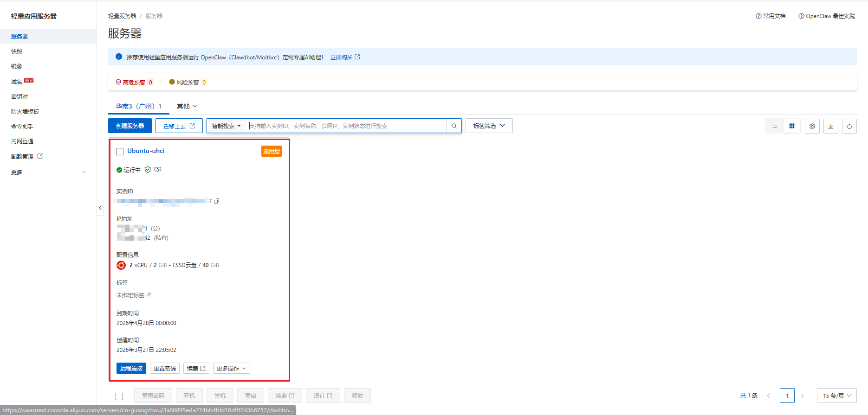The image size is (868, 415).
Task: Open the column settings gear icon
Action: pos(812,126)
